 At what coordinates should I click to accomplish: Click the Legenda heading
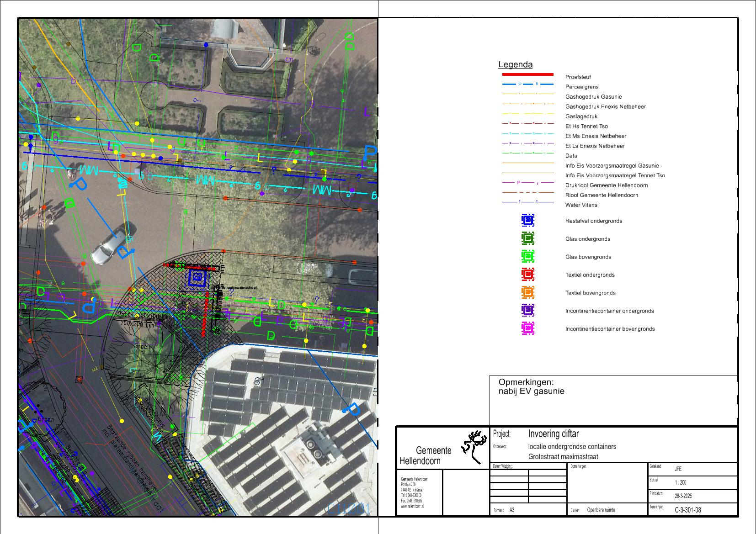coord(515,65)
